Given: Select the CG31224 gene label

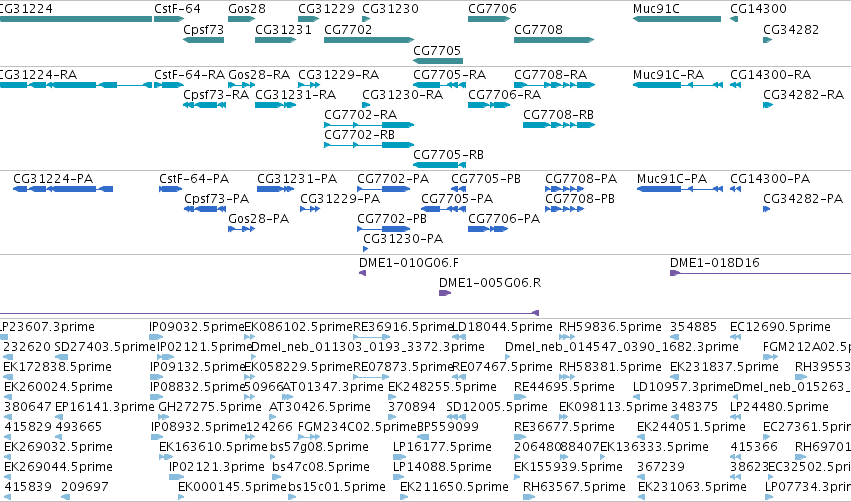Looking at the screenshot, I should pyautogui.click(x=26, y=9).
